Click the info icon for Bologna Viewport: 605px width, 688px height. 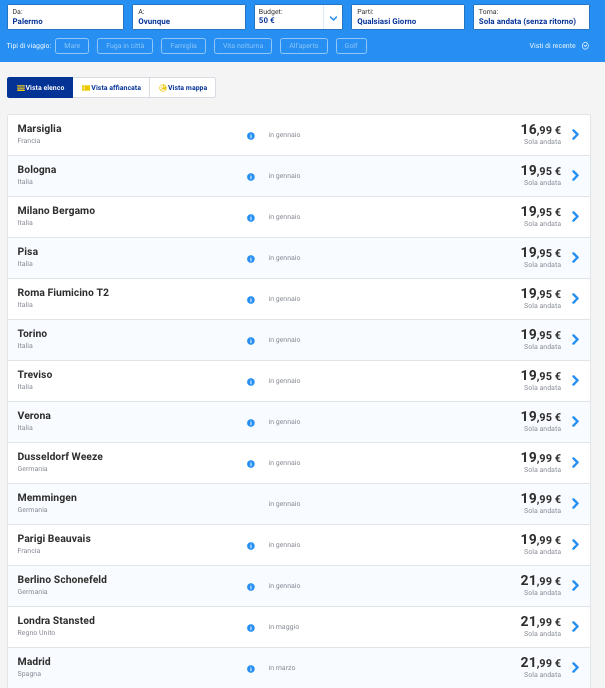(250, 176)
